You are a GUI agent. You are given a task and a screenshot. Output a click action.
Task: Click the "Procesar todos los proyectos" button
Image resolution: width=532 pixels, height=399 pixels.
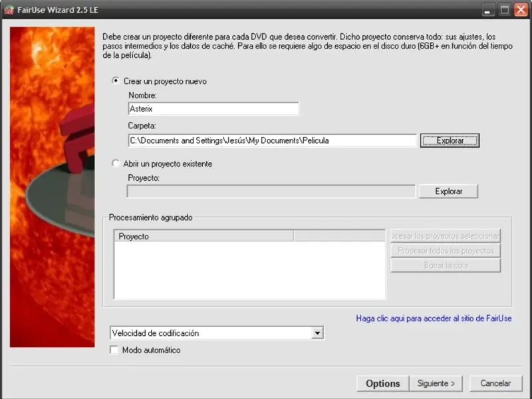446,251
